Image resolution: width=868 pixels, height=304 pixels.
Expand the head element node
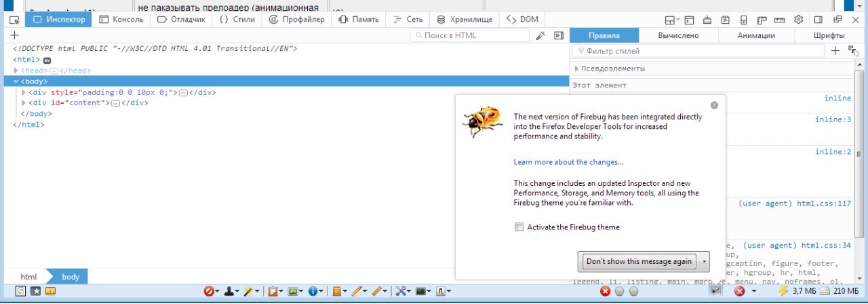point(16,71)
